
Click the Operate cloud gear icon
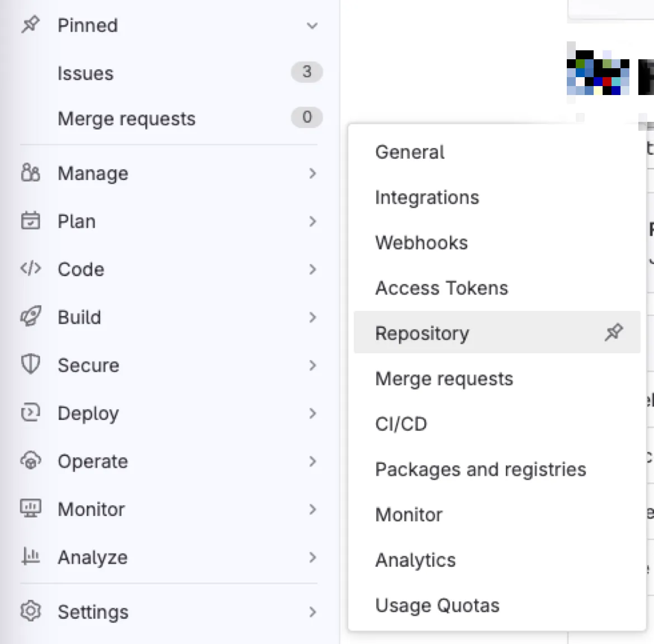(30, 461)
